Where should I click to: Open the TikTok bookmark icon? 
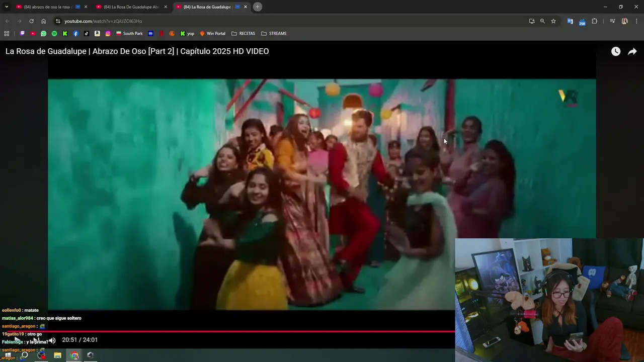87,34
